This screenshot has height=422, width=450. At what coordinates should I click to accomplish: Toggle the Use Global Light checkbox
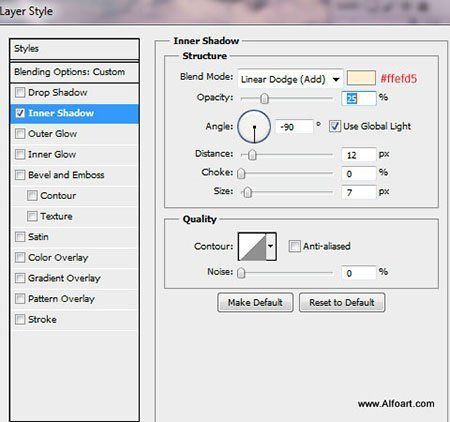(335, 126)
